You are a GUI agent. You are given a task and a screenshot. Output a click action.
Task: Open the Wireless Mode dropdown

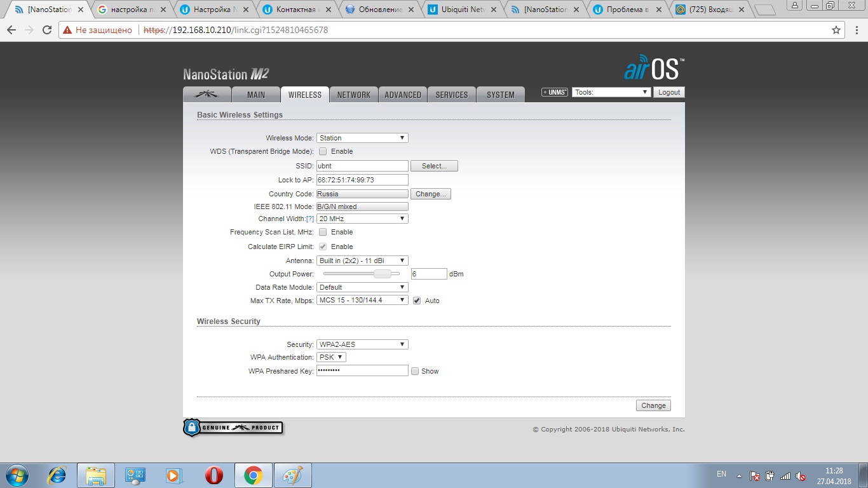[362, 138]
